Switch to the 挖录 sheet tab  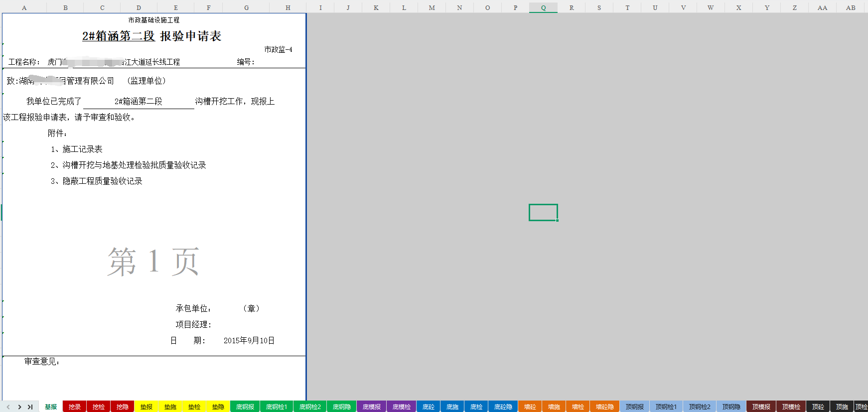[x=75, y=407]
